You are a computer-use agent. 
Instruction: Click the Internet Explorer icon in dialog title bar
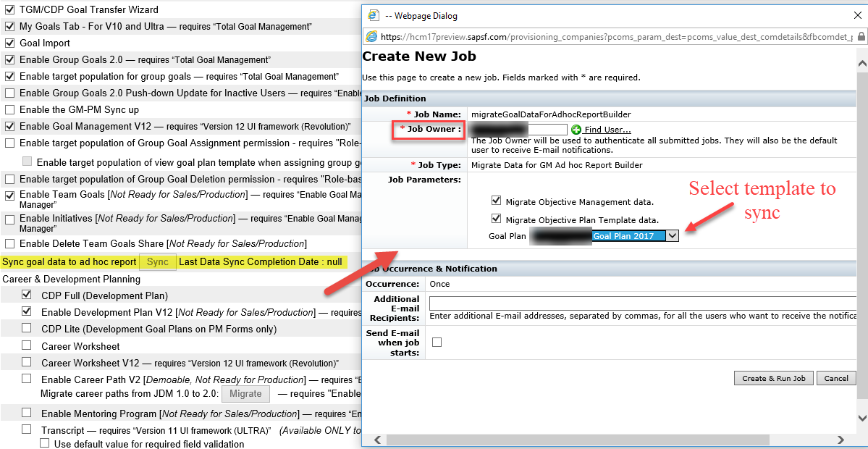374,15
